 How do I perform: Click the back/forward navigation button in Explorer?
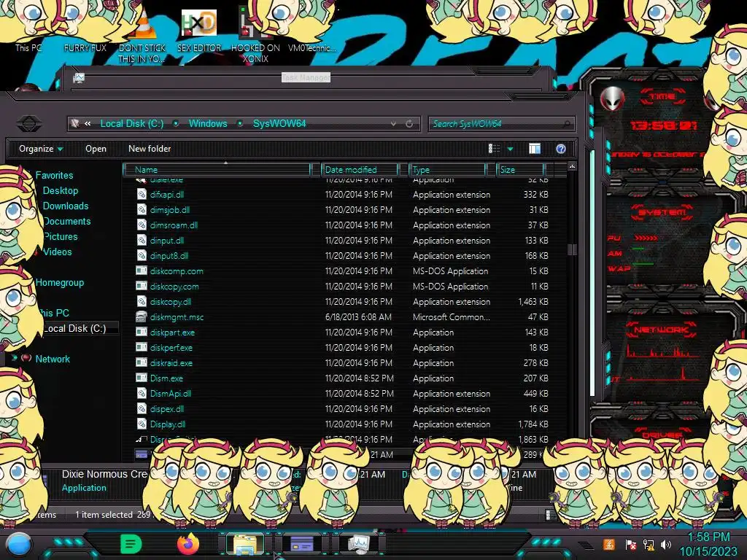tap(29, 124)
